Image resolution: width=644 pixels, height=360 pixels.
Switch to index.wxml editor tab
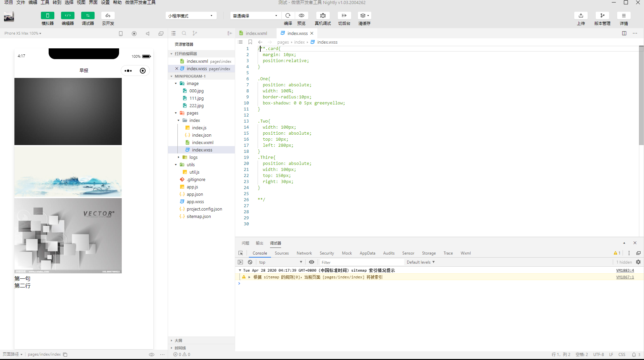point(256,33)
